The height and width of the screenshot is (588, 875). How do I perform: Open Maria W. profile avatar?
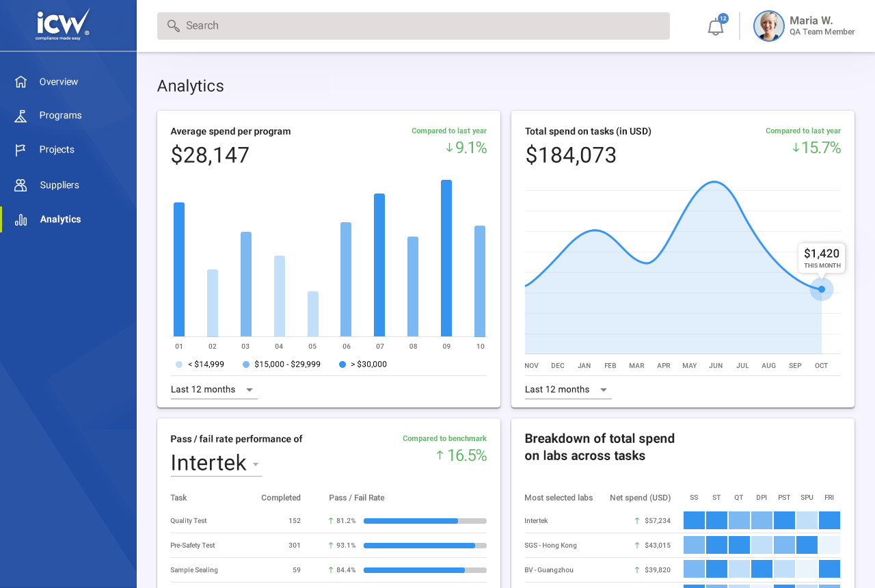768,26
